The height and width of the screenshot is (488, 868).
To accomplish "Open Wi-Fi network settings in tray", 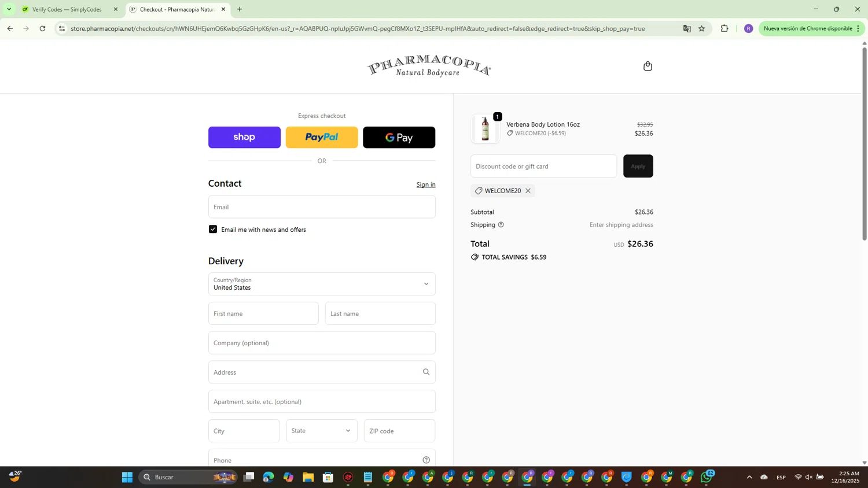I will (798, 477).
